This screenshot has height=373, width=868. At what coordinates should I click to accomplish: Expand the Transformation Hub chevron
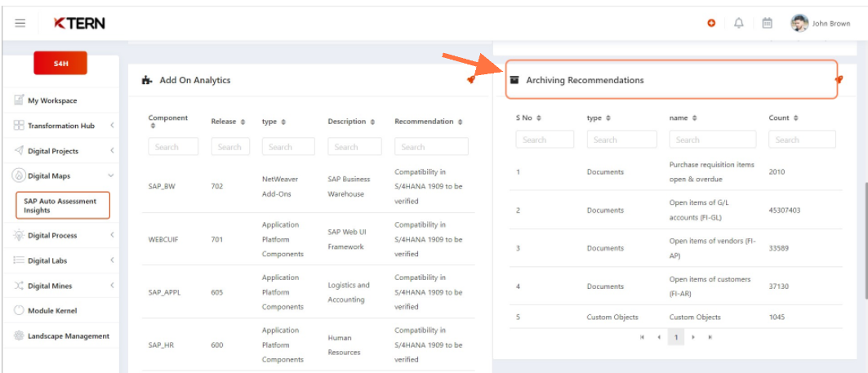pyautogui.click(x=112, y=126)
